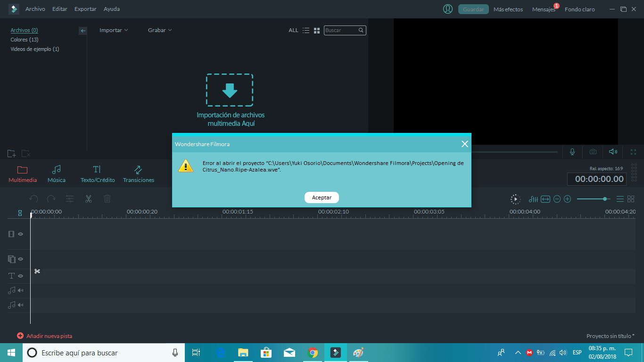
Task: Select Archivos (0) in media library
Action: pos(24,30)
